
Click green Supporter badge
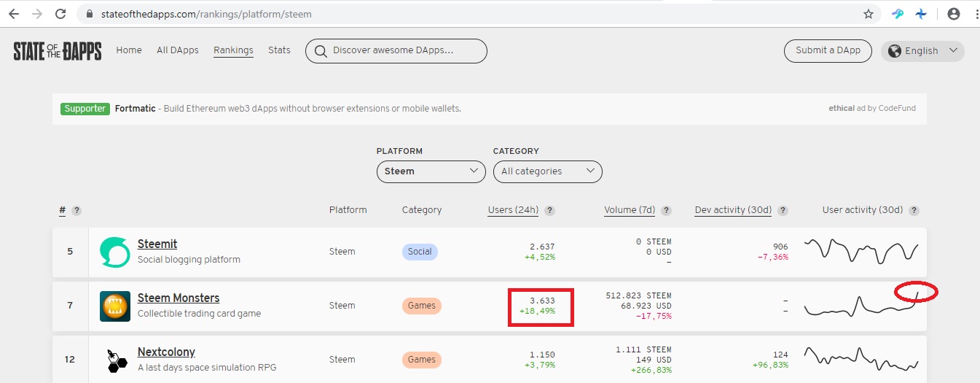click(x=85, y=109)
